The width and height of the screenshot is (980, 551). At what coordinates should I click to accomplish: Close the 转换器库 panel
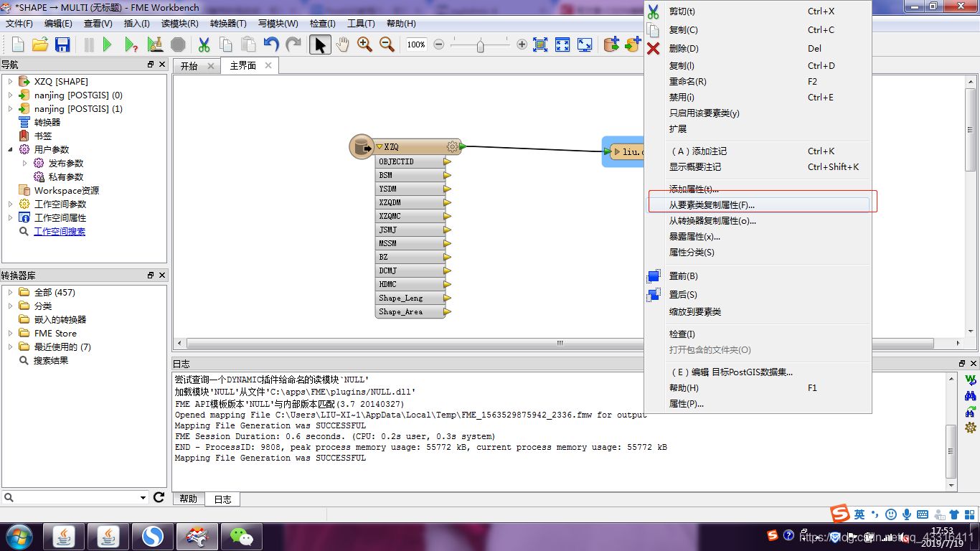coord(162,275)
